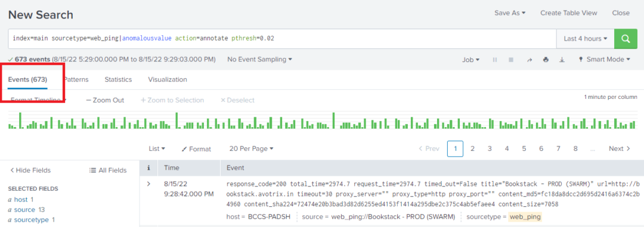Screen dimensions: 644x227
Task: Click Create Table View
Action: [568, 13]
